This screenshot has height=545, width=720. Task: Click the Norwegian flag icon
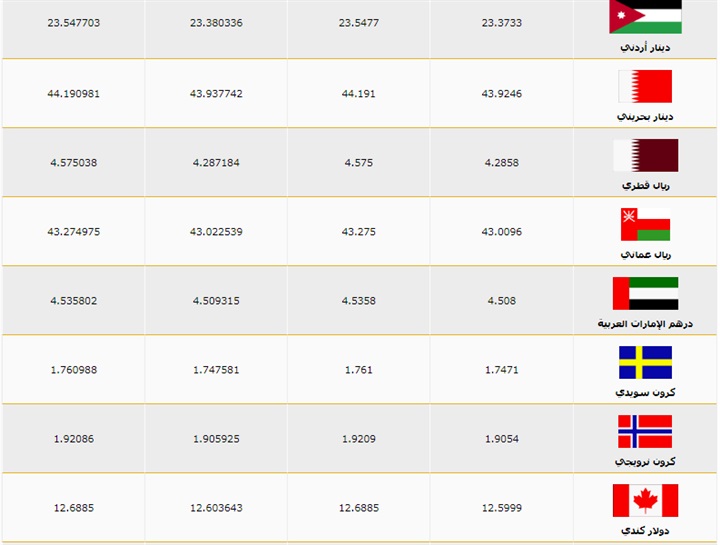(x=645, y=431)
